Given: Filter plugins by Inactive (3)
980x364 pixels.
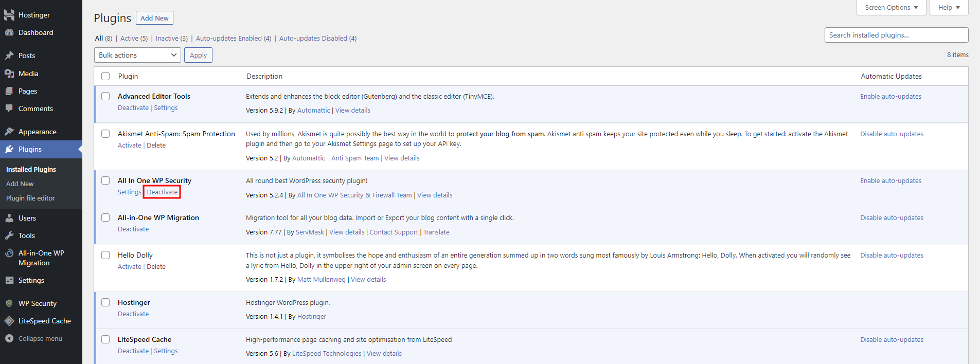Looking at the screenshot, I should [x=171, y=39].
